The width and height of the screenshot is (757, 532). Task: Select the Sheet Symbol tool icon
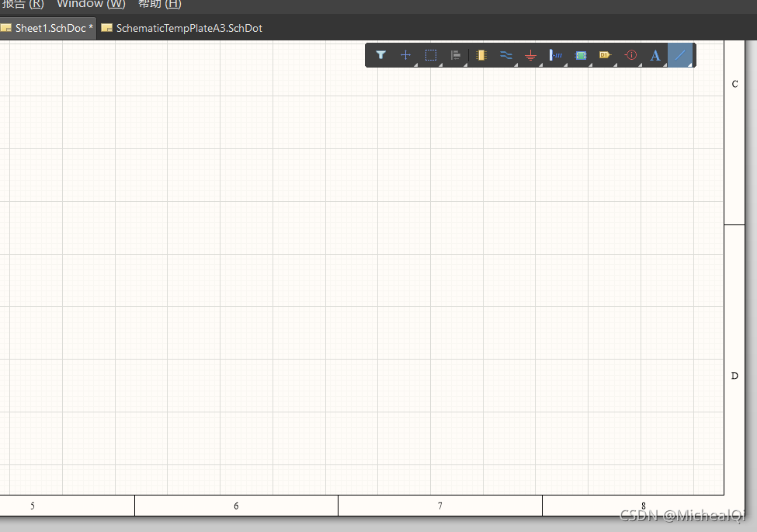pyautogui.click(x=580, y=55)
